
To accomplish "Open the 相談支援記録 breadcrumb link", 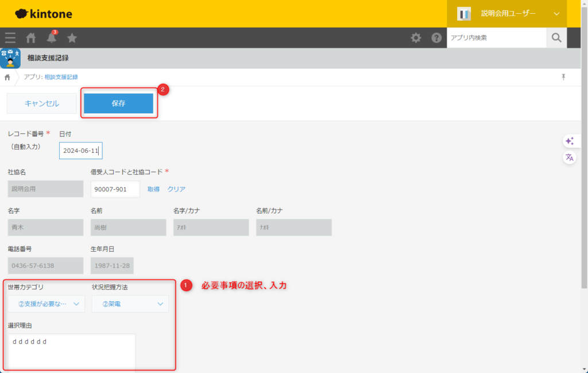I will click(x=61, y=77).
